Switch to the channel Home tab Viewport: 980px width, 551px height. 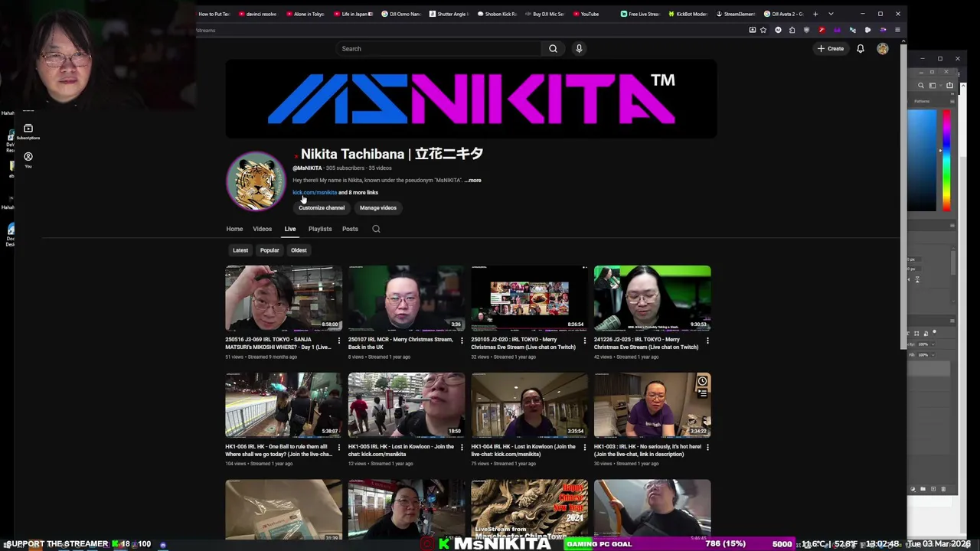tap(234, 229)
